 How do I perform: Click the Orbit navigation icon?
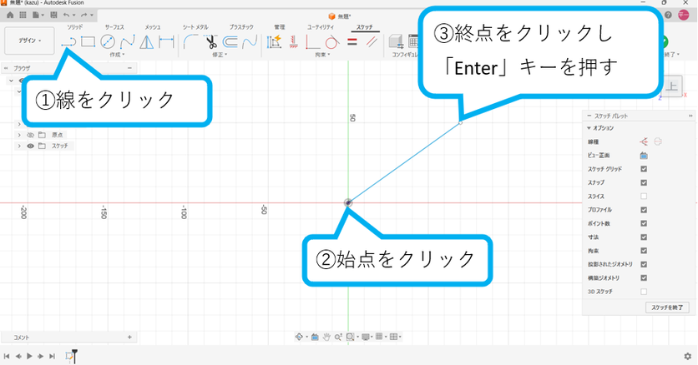pos(299,337)
